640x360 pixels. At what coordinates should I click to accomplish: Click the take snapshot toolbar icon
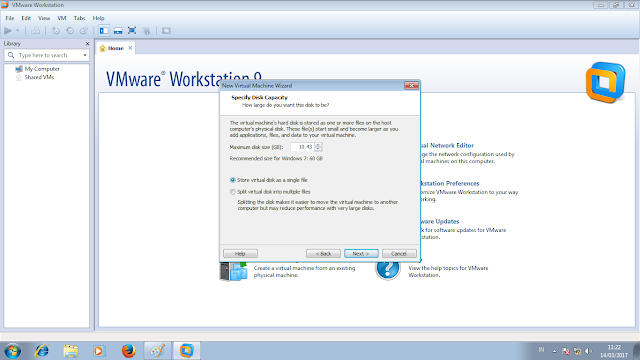click(56, 31)
